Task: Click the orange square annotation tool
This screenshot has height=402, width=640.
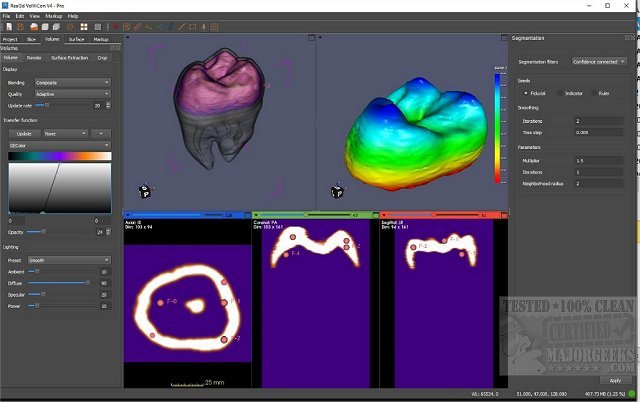Action: [x=127, y=27]
